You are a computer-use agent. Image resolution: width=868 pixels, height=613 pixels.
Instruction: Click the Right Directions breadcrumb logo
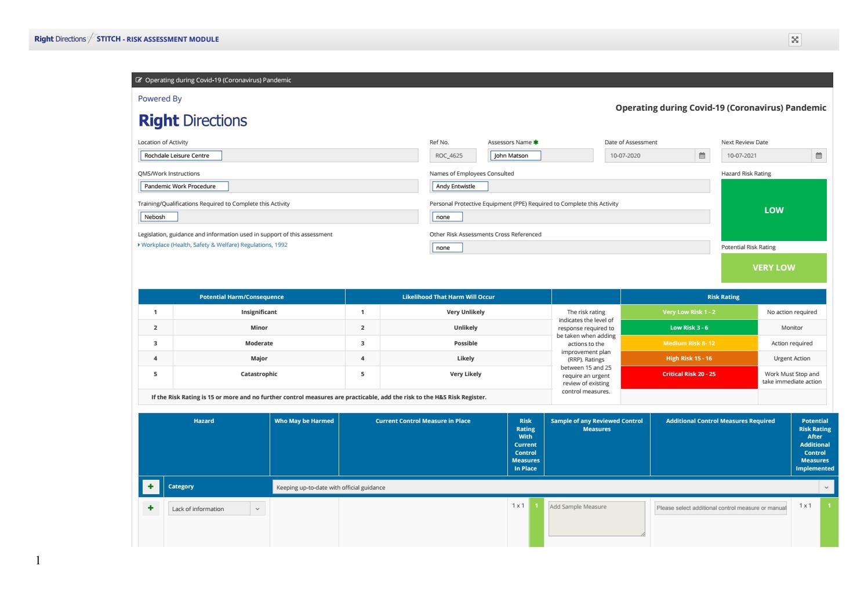pyautogui.click(x=60, y=39)
